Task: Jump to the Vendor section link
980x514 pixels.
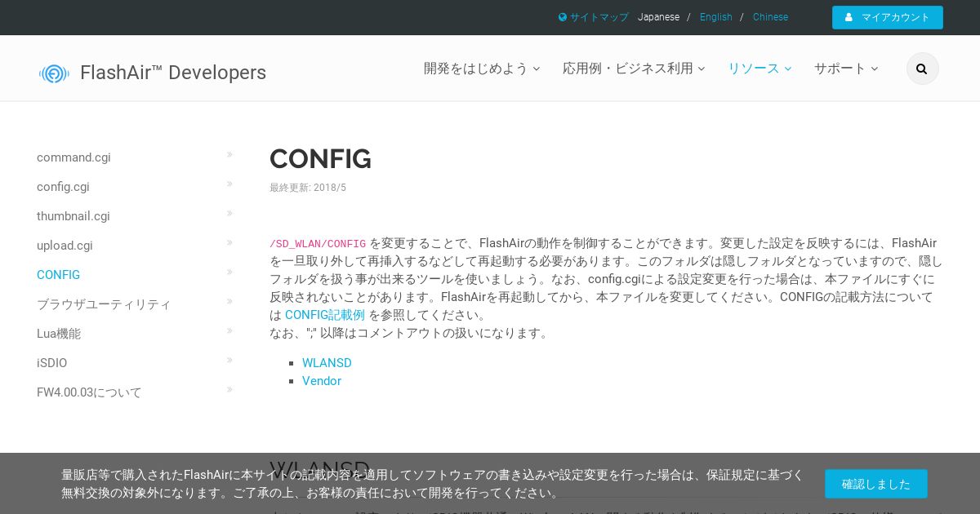Action: pos(322,381)
